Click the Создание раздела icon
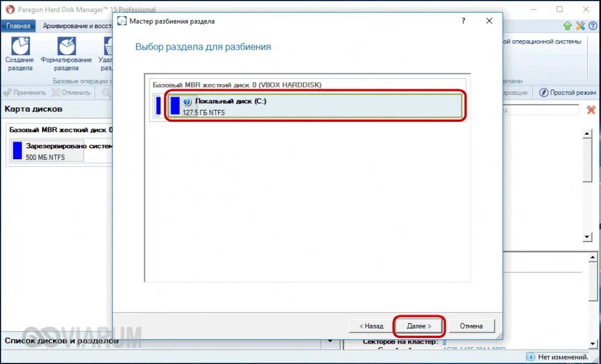 (x=20, y=46)
